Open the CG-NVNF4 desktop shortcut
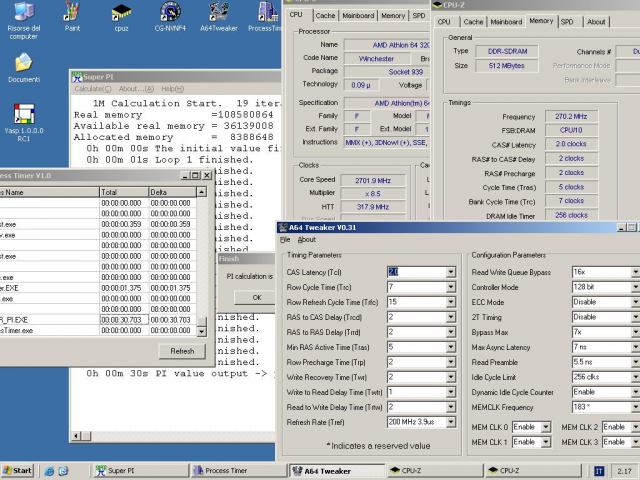Viewport: 640px width, 480px height. [170, 18]
